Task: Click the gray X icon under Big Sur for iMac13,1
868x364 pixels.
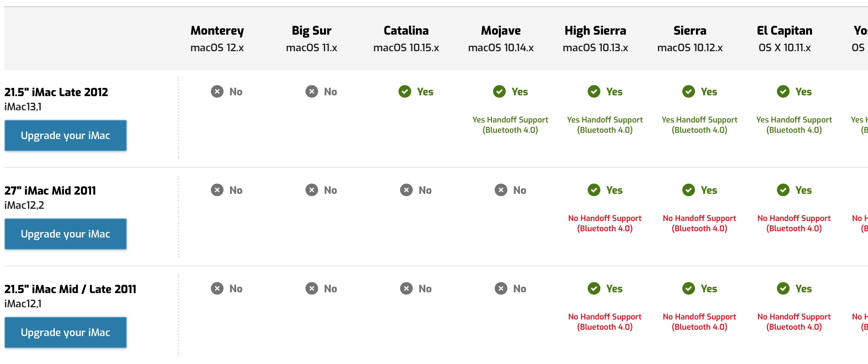Action: (311, 92)
